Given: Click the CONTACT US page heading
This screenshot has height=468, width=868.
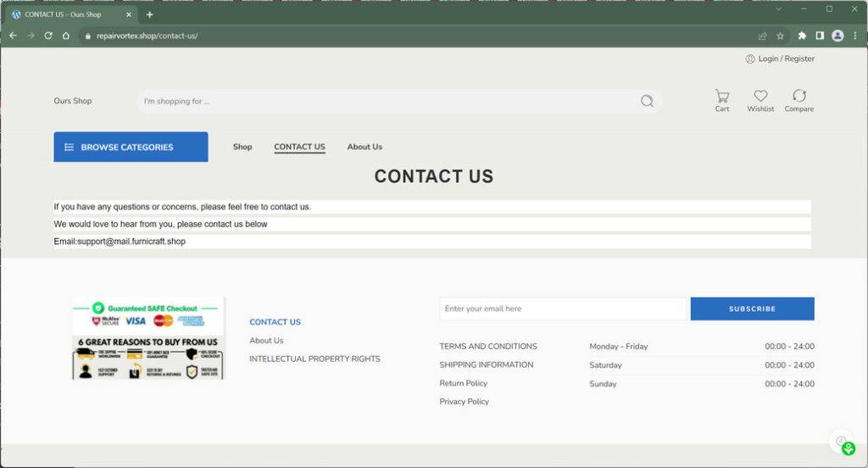Looking at the screenshot, I should [x=434, y=176].
